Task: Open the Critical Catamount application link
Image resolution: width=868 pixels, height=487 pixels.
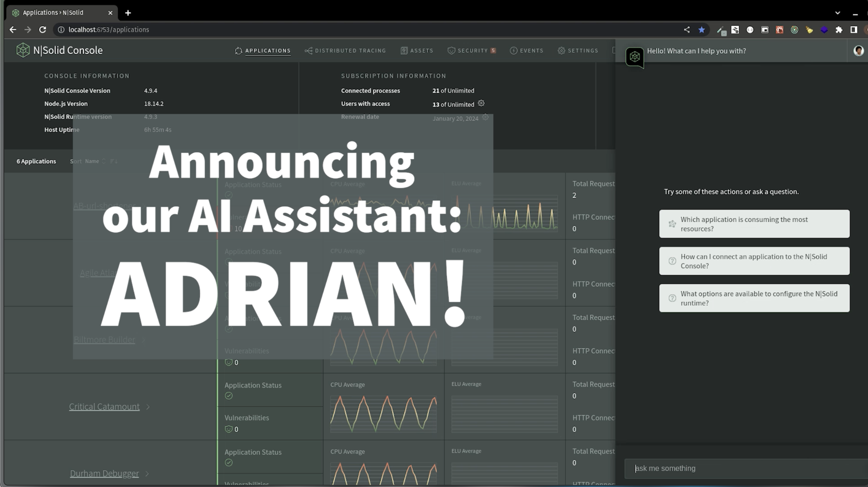Action: [104, 407]
